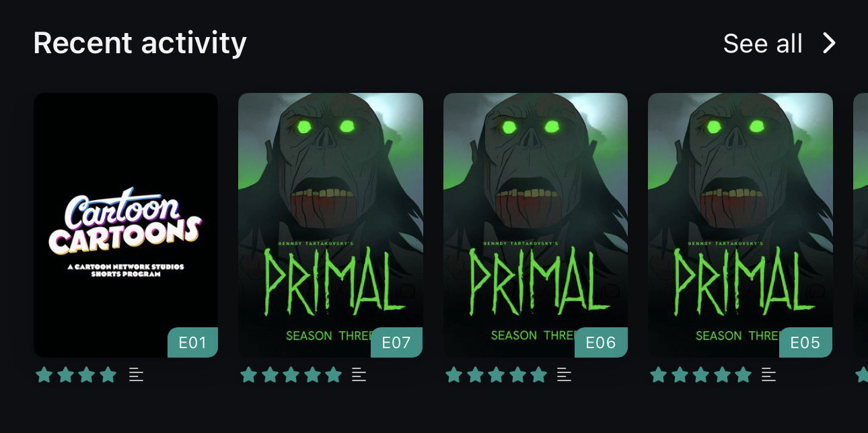868x433 pixels.
Task: Open the See all link
Action: pos(762,44)
